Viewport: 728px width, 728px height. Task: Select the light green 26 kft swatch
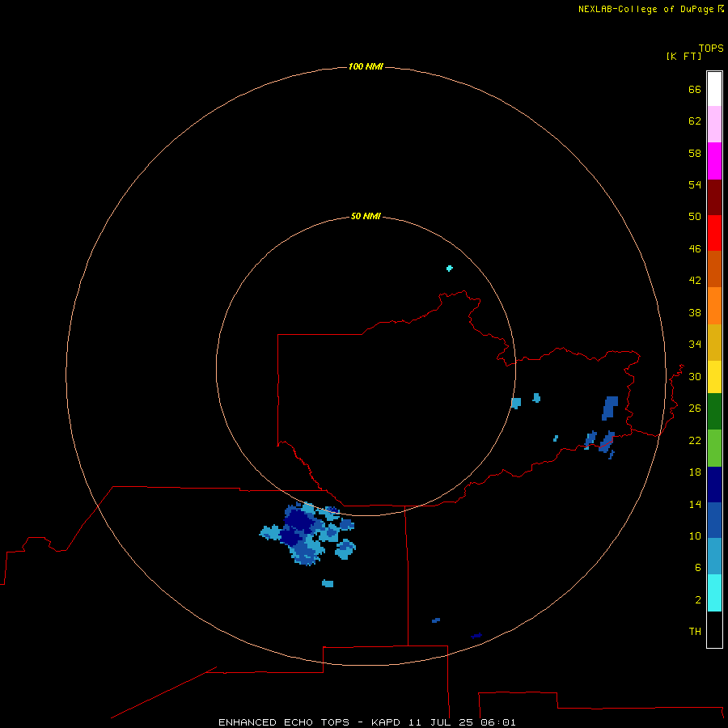click(714, 448)
